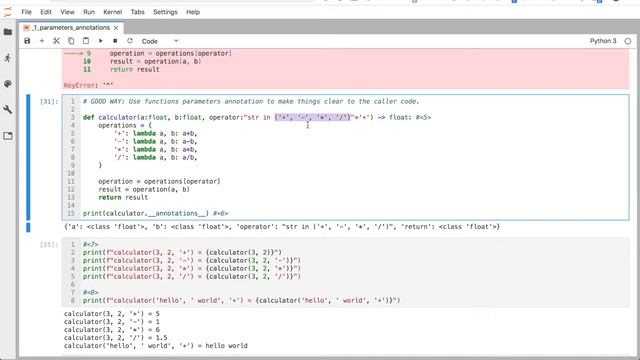Click the calculator('hello', ' world') print line
The width and height of the screenshot is (640, 360).
tap(241, 300)
